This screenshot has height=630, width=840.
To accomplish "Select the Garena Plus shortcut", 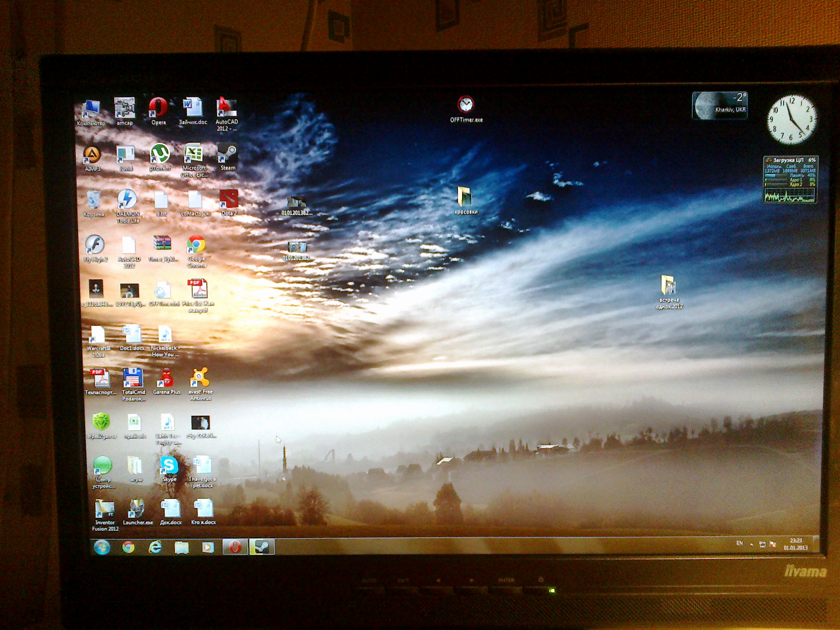I will (166, 378).
